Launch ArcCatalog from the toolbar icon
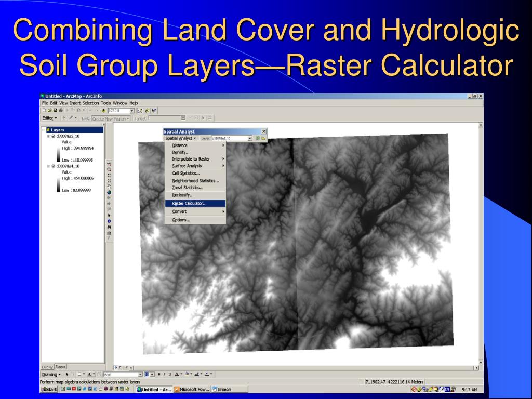532x399 pixels. click(147, 111)
